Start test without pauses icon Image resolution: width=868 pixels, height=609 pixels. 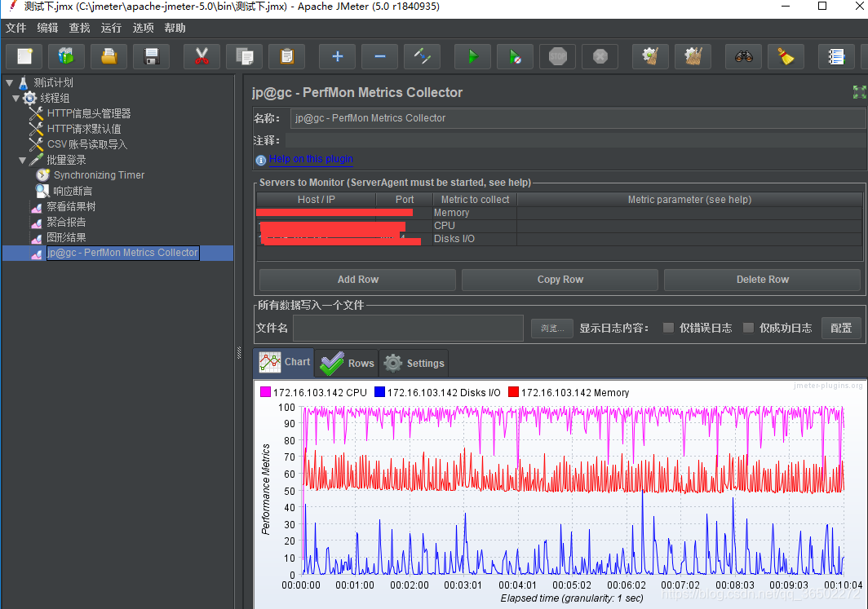click(x=515, y=56)
